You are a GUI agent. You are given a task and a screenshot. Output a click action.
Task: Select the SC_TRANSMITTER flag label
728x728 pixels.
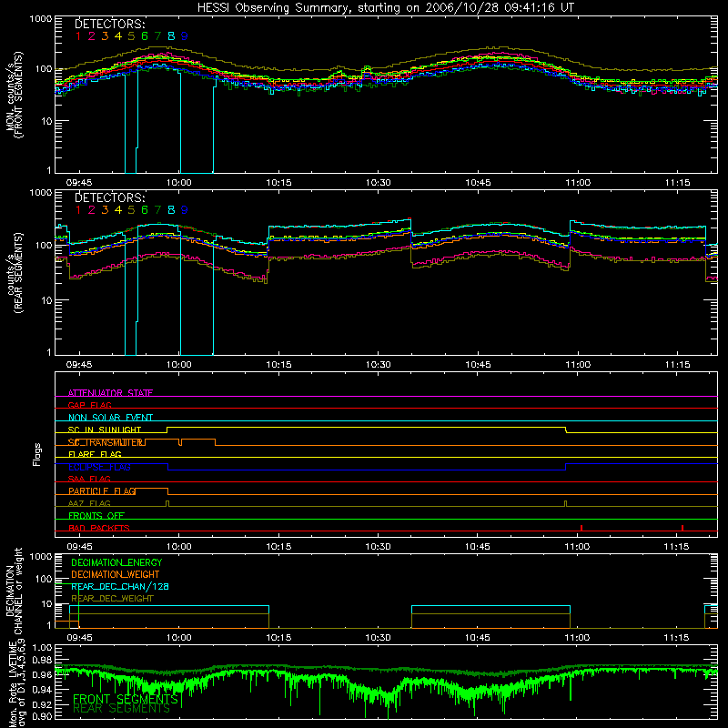tap(106, 442)
